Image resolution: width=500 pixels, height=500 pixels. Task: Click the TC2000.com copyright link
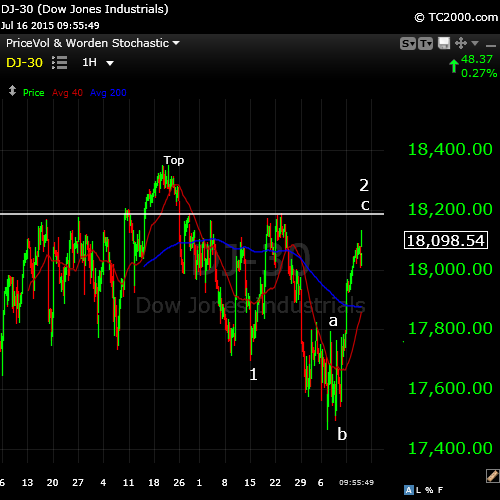click(456, 17)
